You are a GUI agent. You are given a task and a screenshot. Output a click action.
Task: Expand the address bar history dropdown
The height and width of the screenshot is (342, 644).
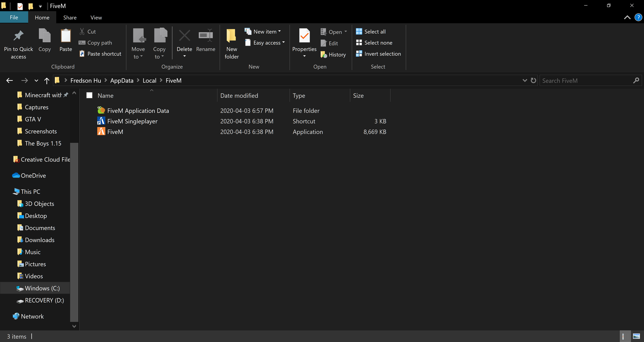[x=525, y=80]
